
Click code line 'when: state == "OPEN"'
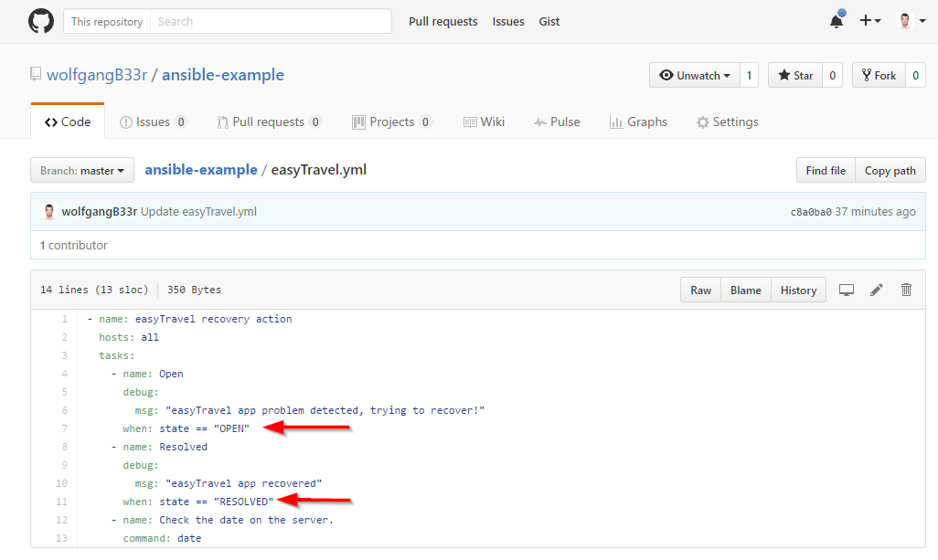pos(186,428)
